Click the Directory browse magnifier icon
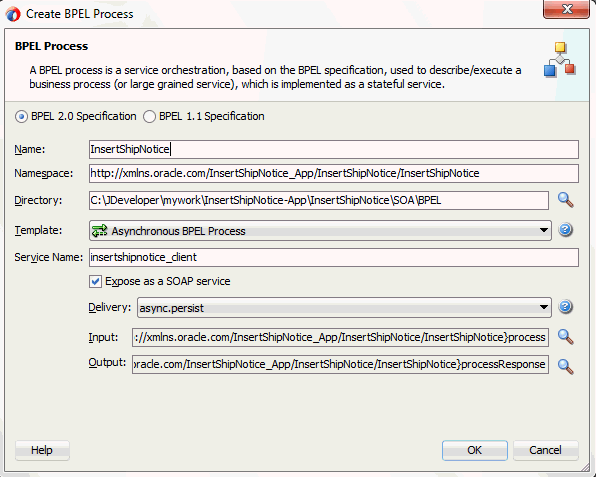Screen dimensions: 596x477 (565, 200)
